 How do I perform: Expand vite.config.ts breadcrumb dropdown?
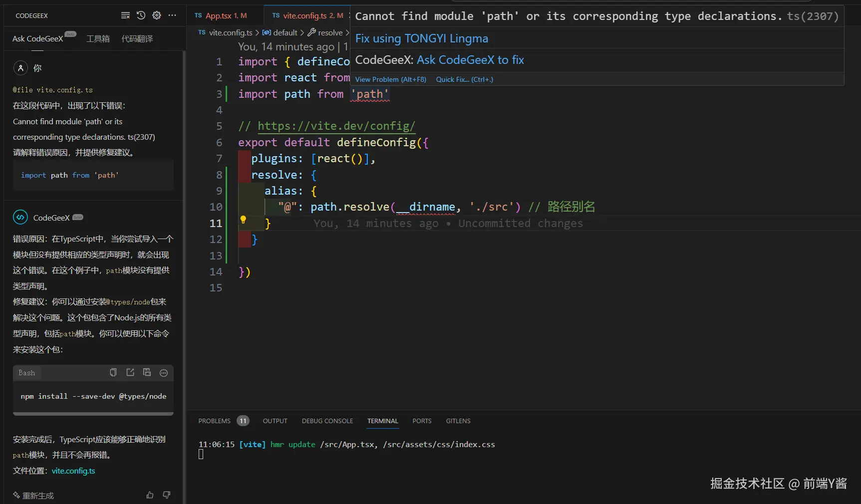point(231,32)
